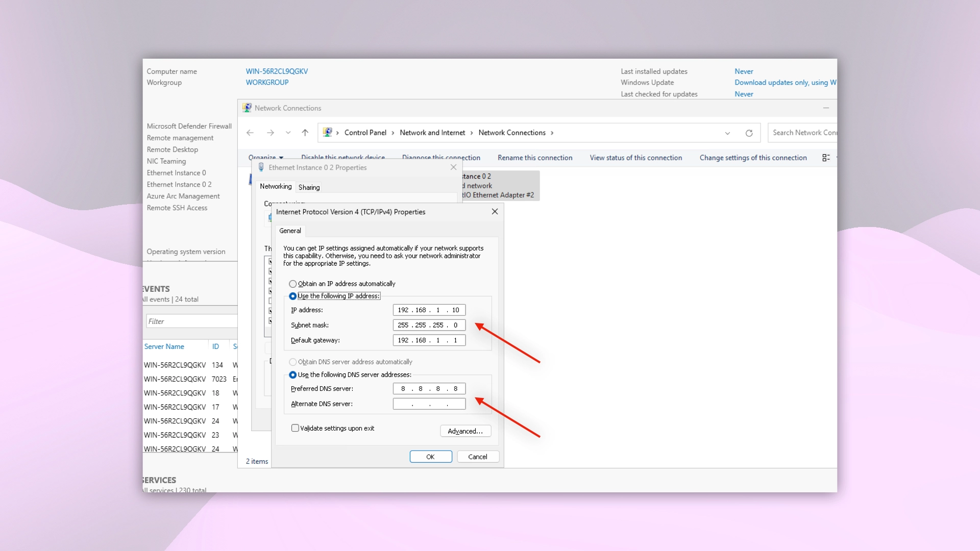Click the Forward navigation arrow
Image resolution: width=980 pixels, height=551 pixels.
click(x=271, y=133)
